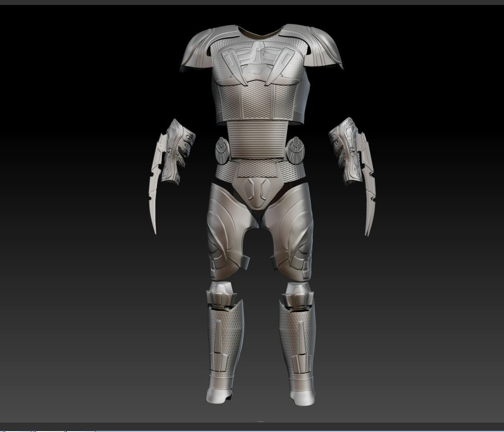The image size is (504, 432).
Task: Click the groin codpiece plate
Action: click(257, 189)
